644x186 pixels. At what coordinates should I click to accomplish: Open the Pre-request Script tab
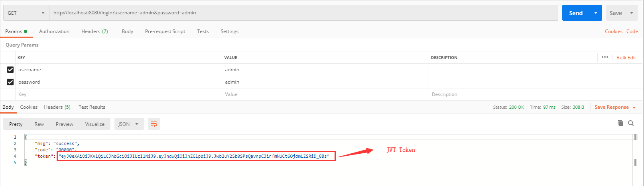click(165, 31)
